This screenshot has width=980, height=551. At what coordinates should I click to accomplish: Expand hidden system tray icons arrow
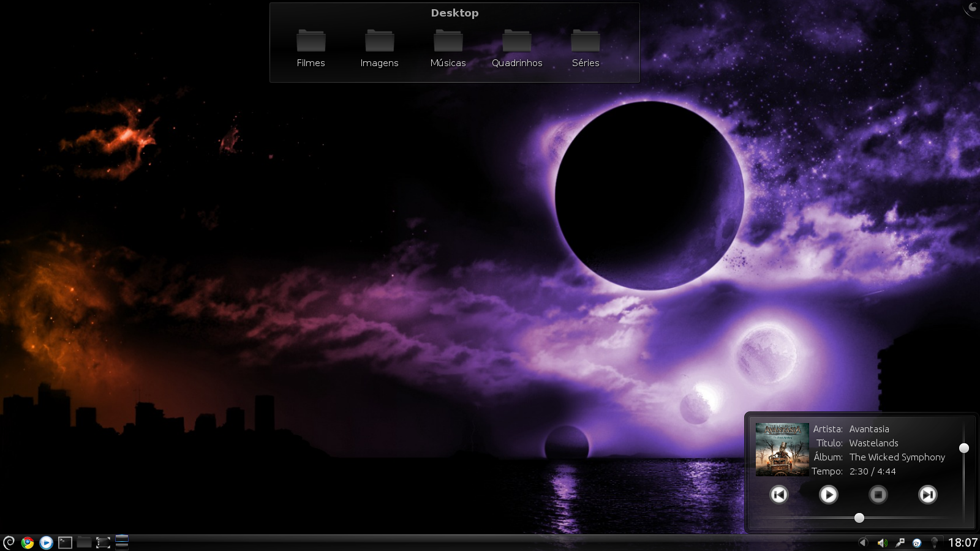click(x=863, y=542)
